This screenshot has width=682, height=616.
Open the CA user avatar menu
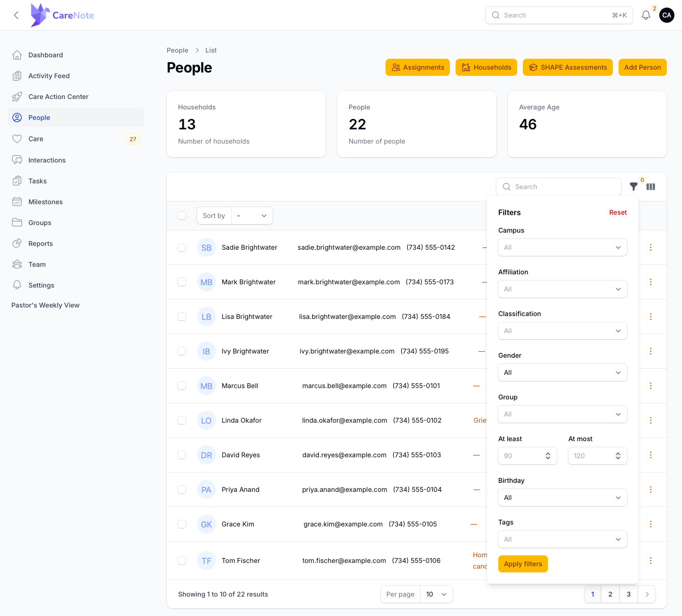667,15
